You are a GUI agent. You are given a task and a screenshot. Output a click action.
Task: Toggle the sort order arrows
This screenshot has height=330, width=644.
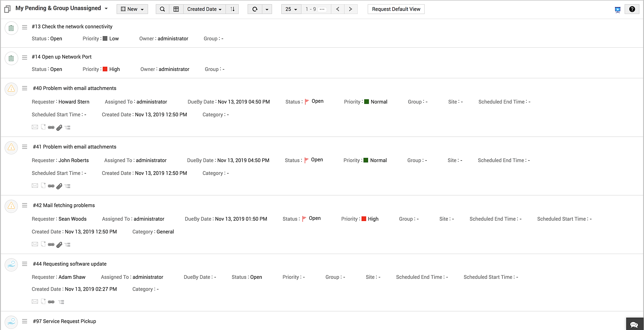click(x=232, y=9)
